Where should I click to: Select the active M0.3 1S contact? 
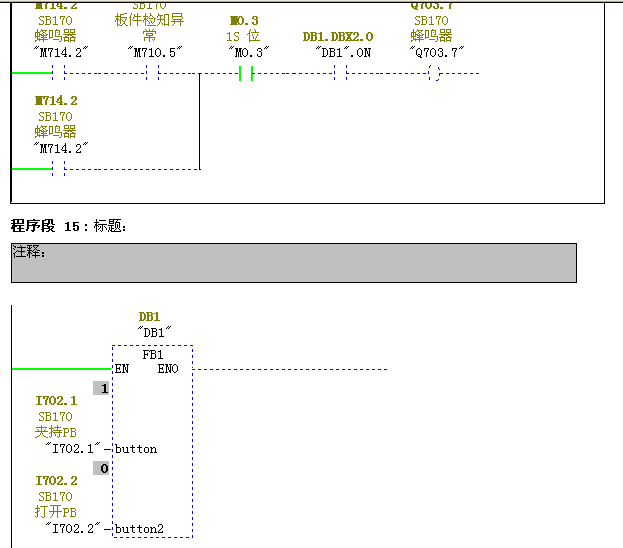tap(247, 73)
